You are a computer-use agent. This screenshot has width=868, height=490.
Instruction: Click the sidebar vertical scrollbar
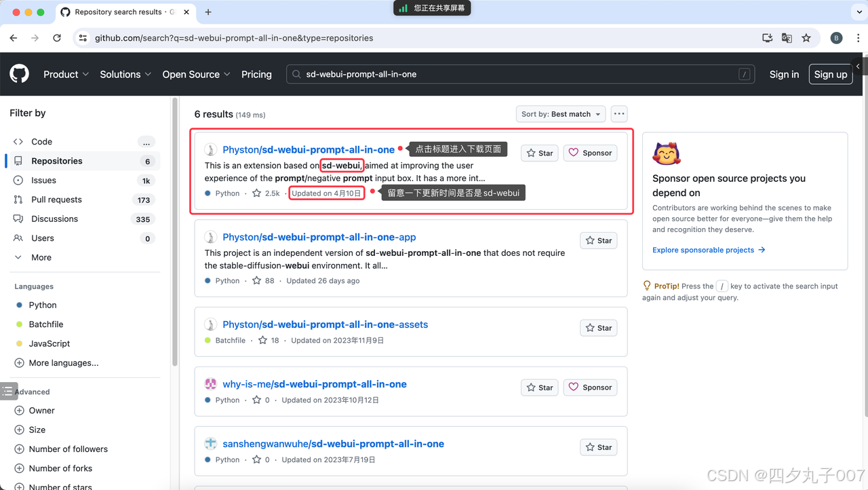tap(175, 231)
